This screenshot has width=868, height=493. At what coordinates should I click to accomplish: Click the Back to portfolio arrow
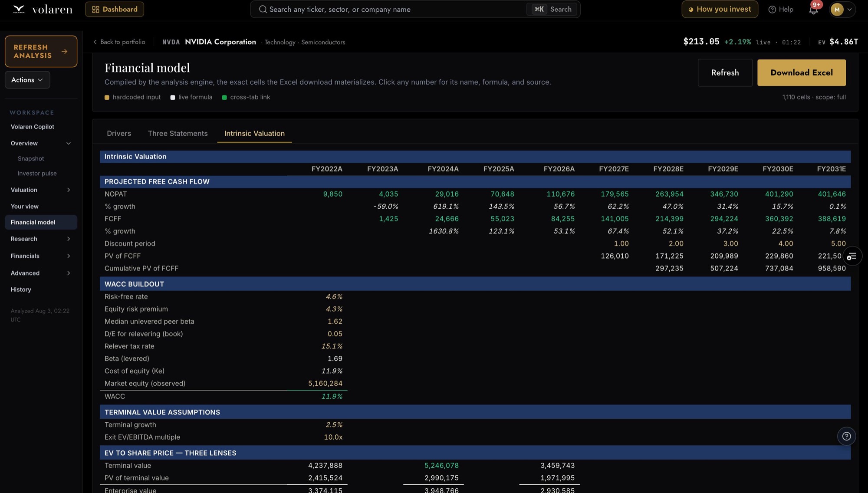95,42
